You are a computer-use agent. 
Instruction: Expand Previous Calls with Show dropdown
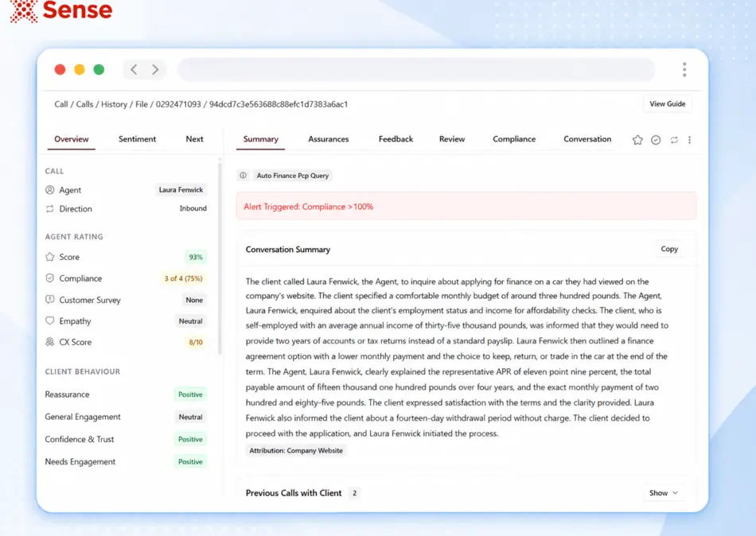click(664, 492)
